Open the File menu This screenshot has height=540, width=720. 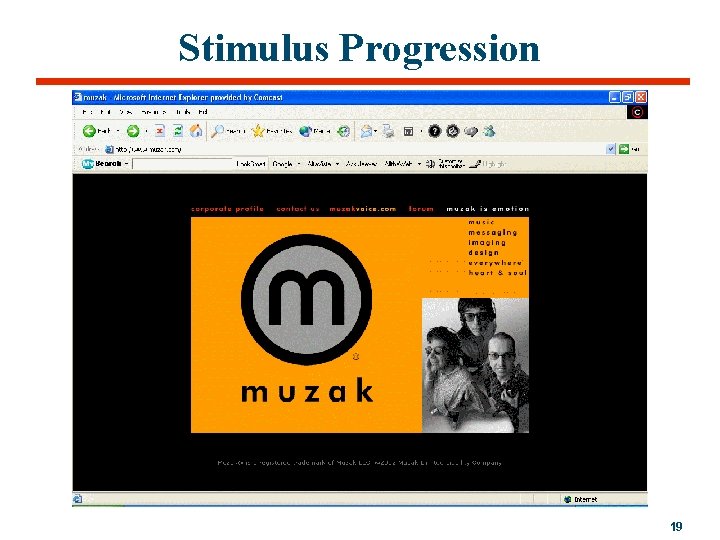tap(87, 112)
